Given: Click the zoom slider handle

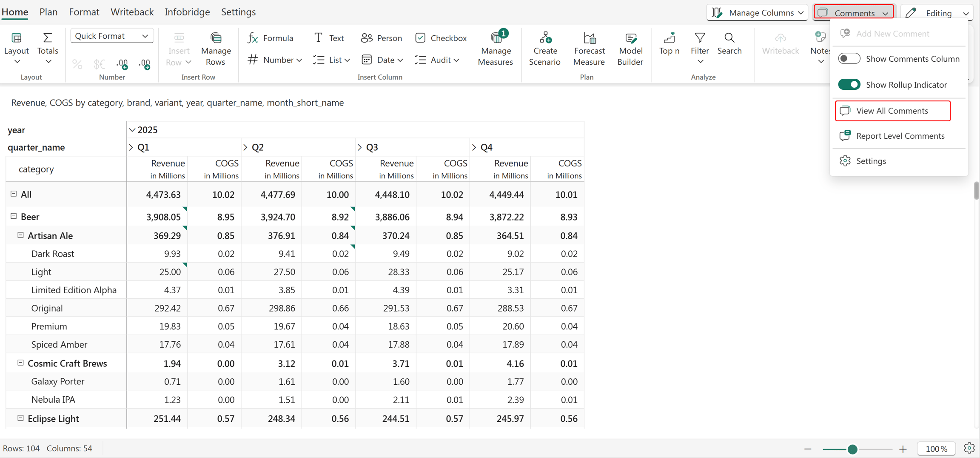Looking at the screenshot, I should click(852, 449).
